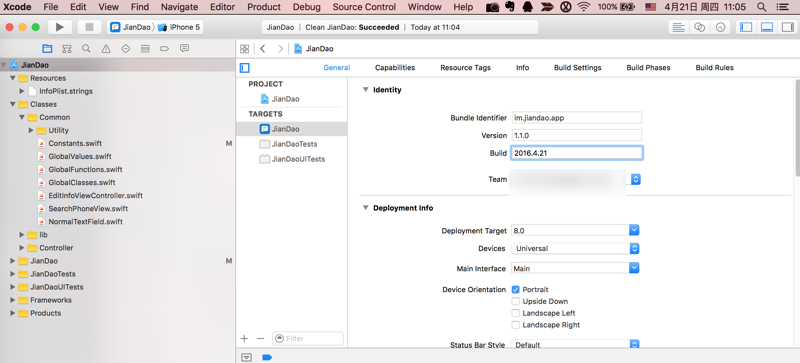
Task: Switch to the Version editor
Action: [x=720, y=28]
